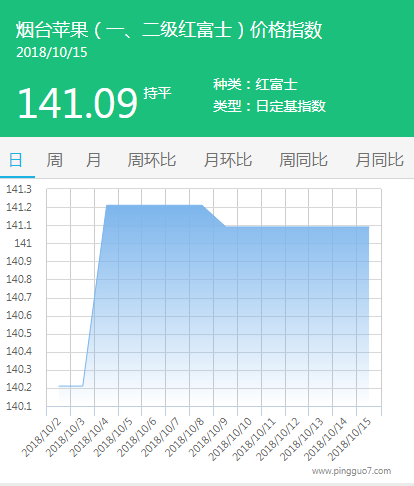
Task: Switch to the 周 weekly tab
Action: tap(54, 160)
